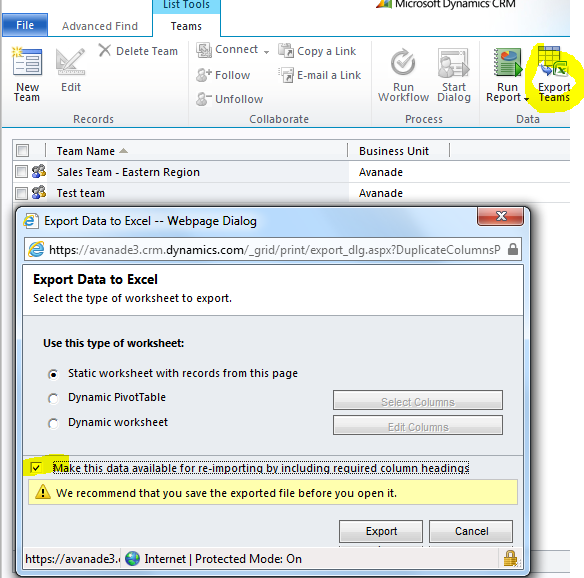Select the Dynamic worksheet radio option
Viewport: 584px width, 578px height.
click(x=53, y=423)
